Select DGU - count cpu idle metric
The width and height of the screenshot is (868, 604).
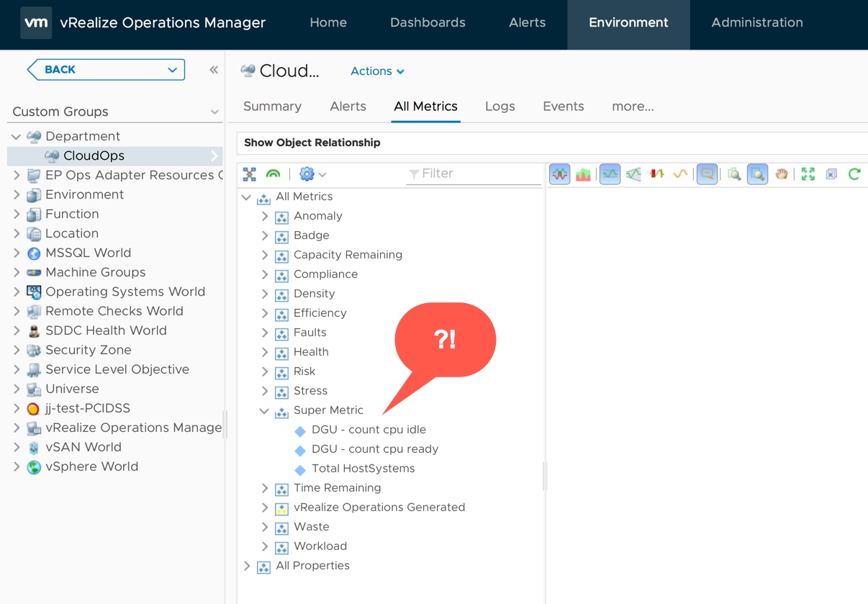369,430
